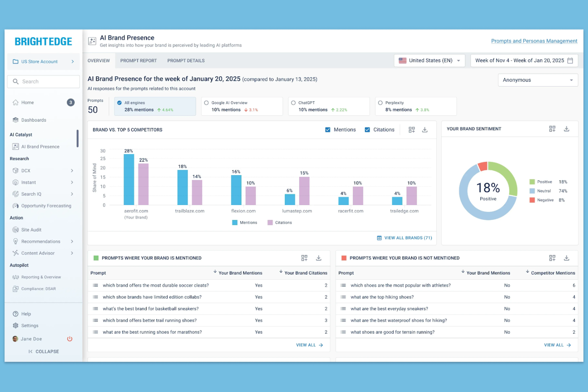Disable the Mentions checkbox
Viewport: 588px width, 392px height.
[328, 129]
